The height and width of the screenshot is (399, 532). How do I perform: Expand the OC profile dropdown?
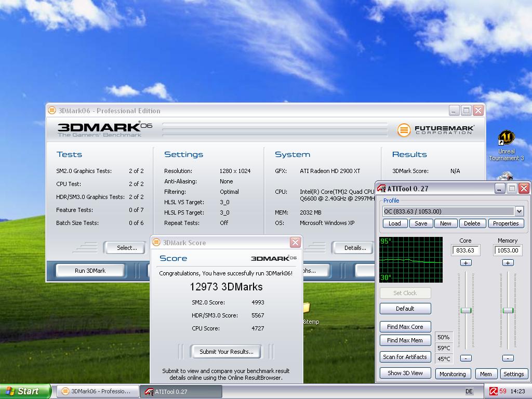(519, 211)
